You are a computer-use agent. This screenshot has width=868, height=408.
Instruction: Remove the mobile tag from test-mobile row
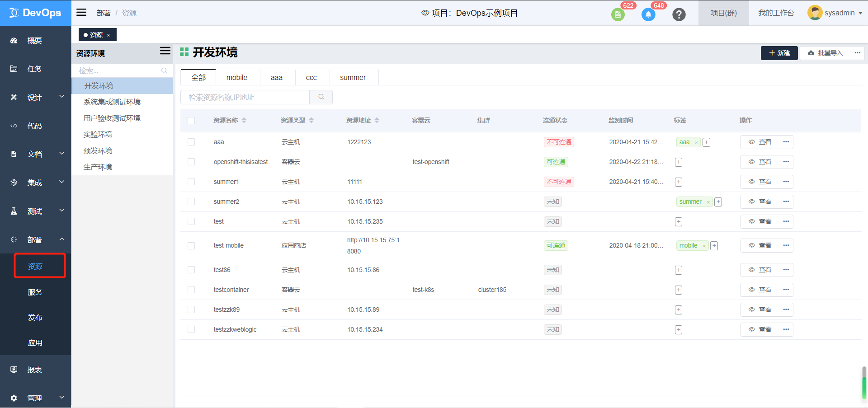(704, 246)
